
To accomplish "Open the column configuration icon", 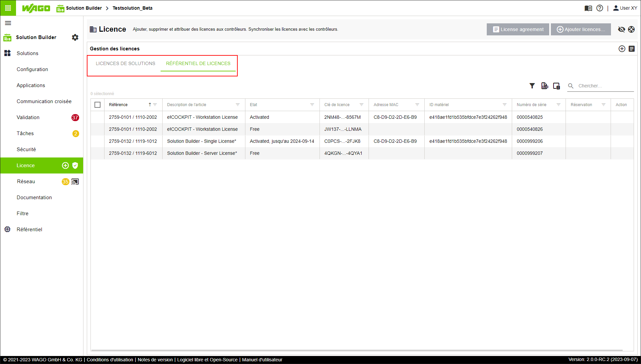I will (x=557, y=86).
